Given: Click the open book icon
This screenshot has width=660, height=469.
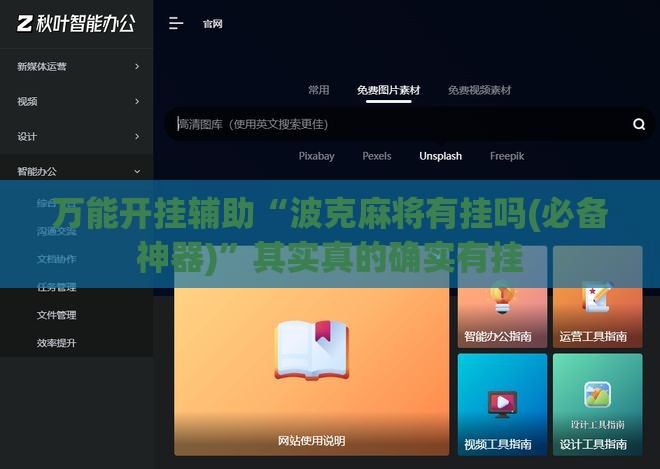Looking at the screenshot, I should pos(311,350).
